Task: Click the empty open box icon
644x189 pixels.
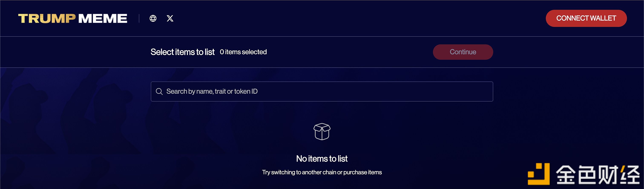Action: pyautogui.click(x=322, y=131)
